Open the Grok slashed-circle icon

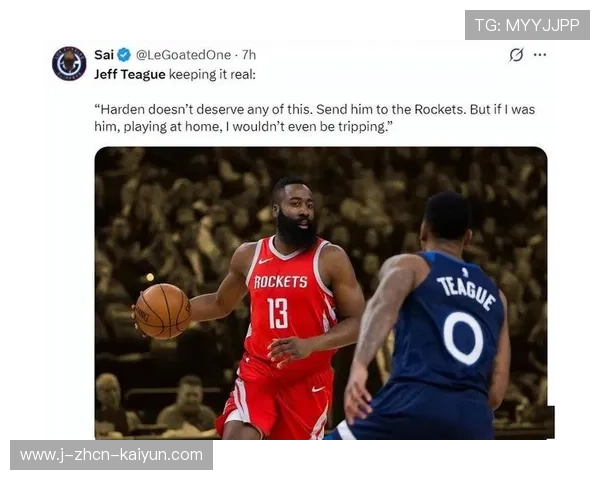516,55
